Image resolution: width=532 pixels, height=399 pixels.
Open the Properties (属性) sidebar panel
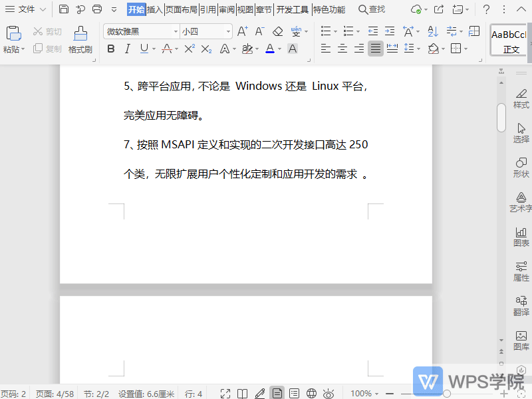coord(521,271)
